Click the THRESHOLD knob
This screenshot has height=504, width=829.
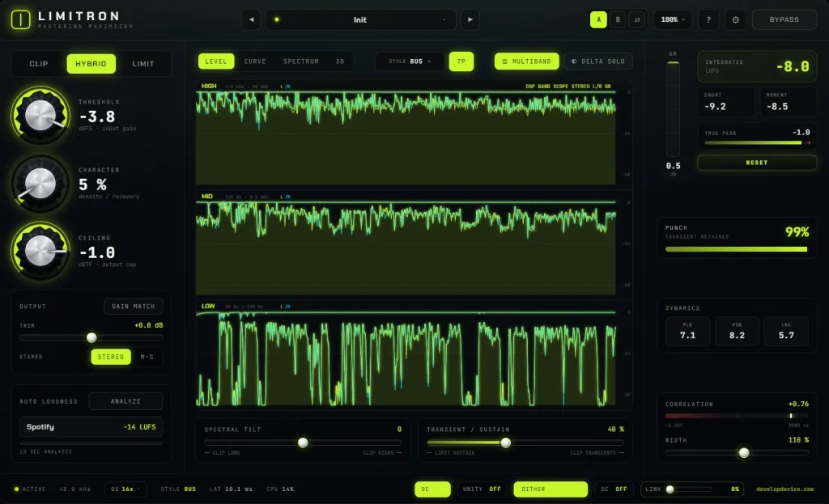tap(40, 115)
